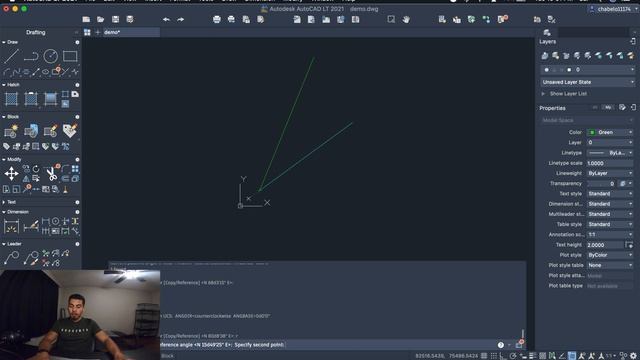Toggle polar tracking in status bar
This screenshot has height=360, width=640.
(x=513, y=356)
